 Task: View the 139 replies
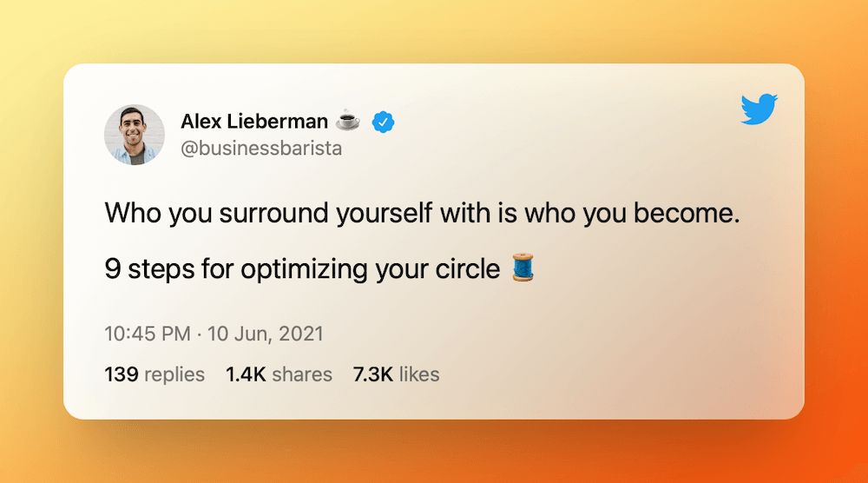click(x=155, y=374)
